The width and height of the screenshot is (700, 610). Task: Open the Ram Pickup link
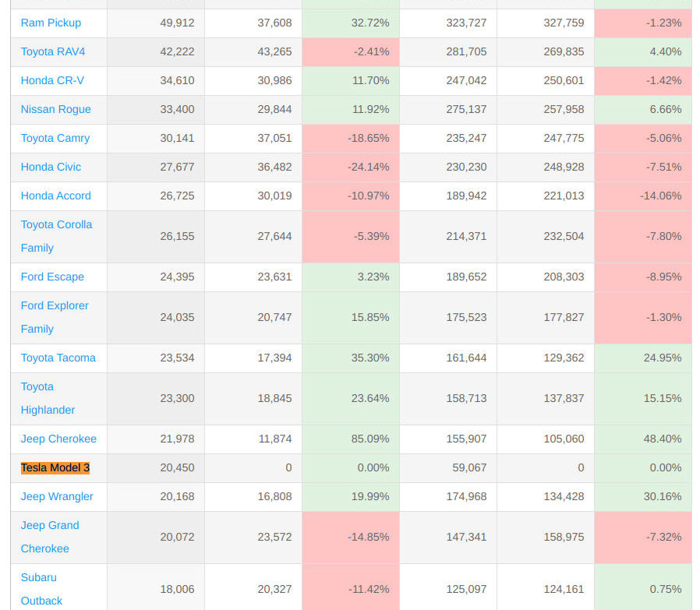pos(51,23)
